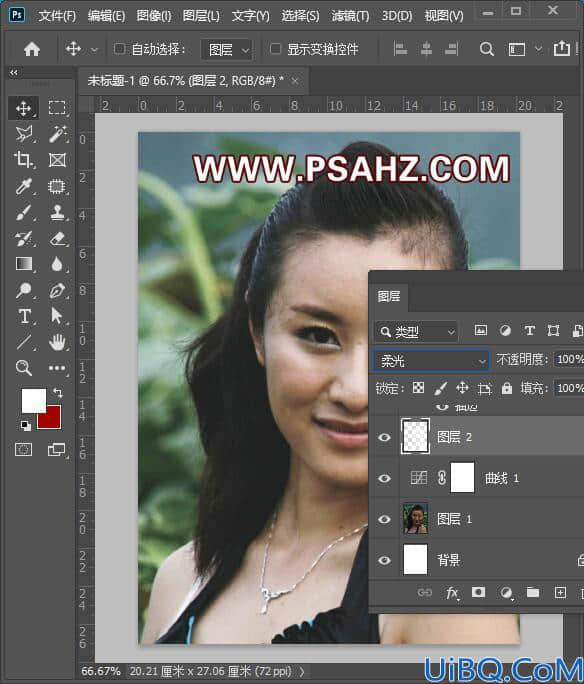This screenshot has width=584, height=684.
Task: Select the Dodge tool
Action: click(x=23, y=290)
